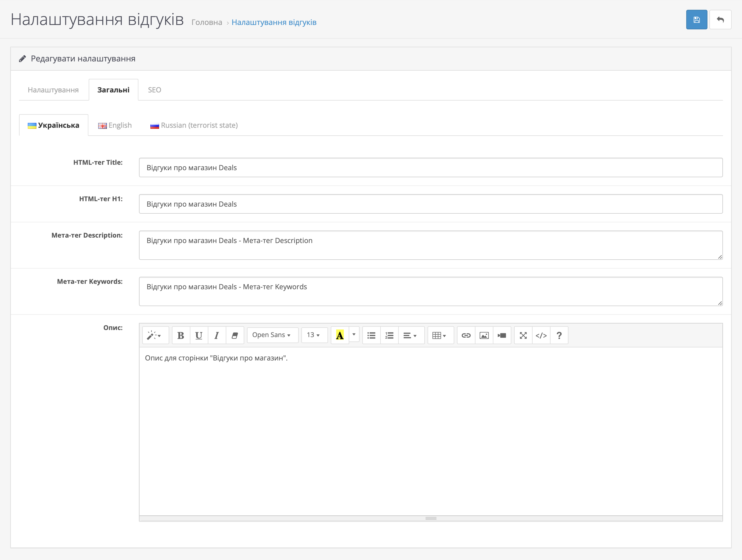
Task: Toggle HTML code view
Action: point(541,335)
